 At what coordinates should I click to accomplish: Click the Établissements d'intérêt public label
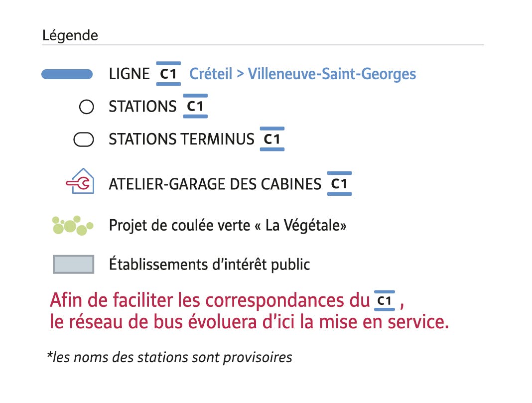coord(209,264)
